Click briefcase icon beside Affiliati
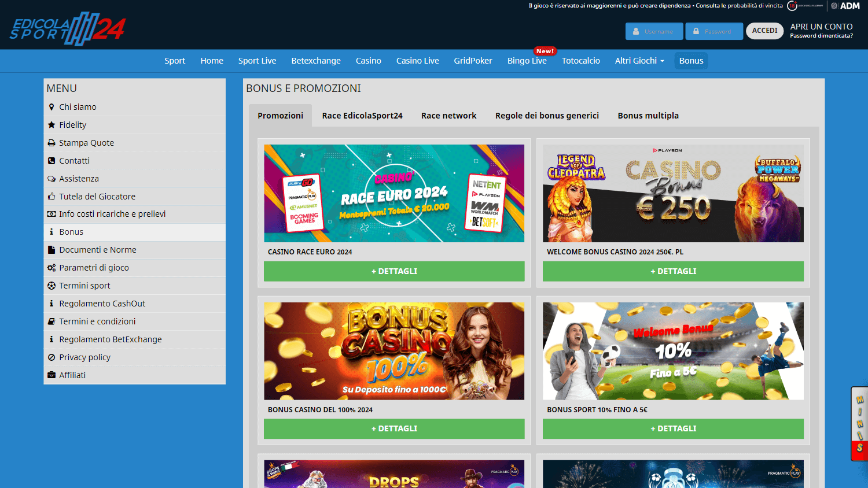Image resolution: width=868 pixels, height=488 pixels. (x=52, y=375)
